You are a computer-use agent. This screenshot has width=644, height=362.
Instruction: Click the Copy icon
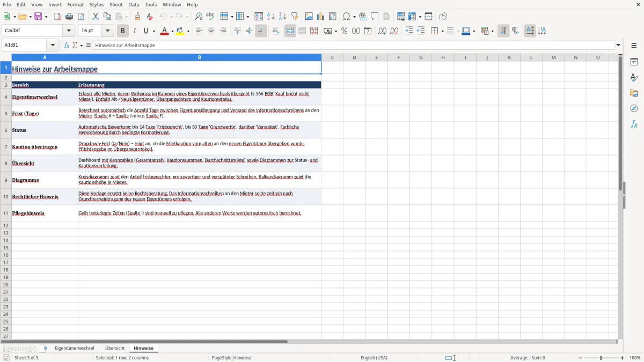click(x=107, y=17)
